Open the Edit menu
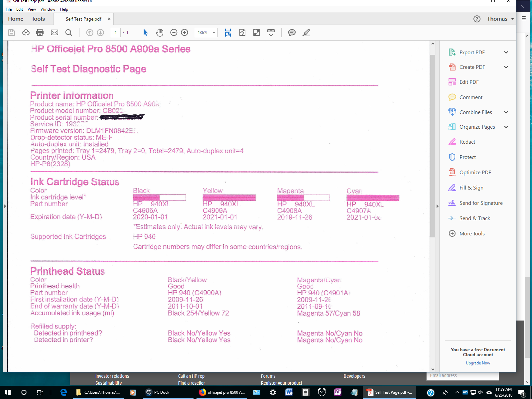 (20, 9)
